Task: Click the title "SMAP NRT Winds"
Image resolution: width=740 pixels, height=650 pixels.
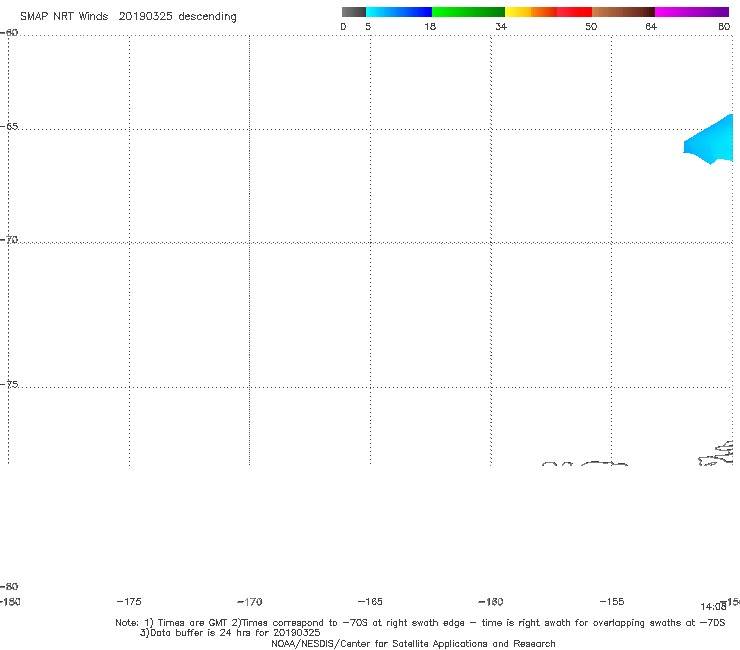Action: click(64, 17)
